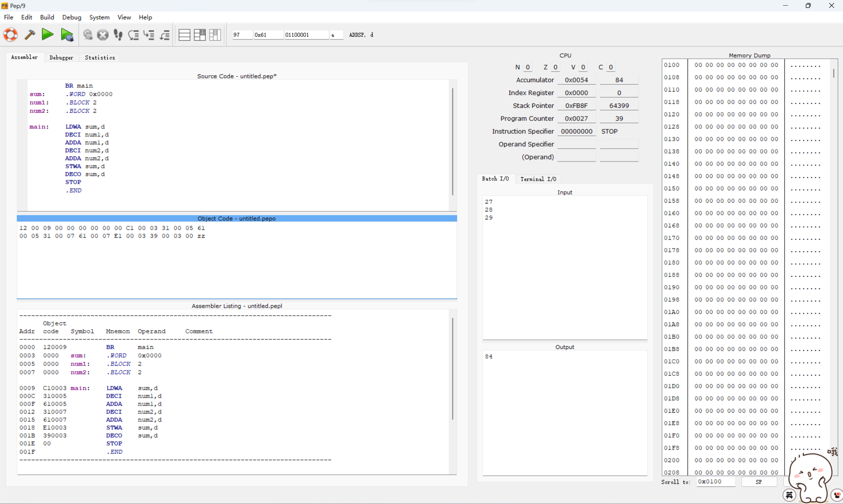The width and height of the screenshot is (843, 504).
Task: Click the help lifebuoy toolbar icon
Action: click(11, 35)
